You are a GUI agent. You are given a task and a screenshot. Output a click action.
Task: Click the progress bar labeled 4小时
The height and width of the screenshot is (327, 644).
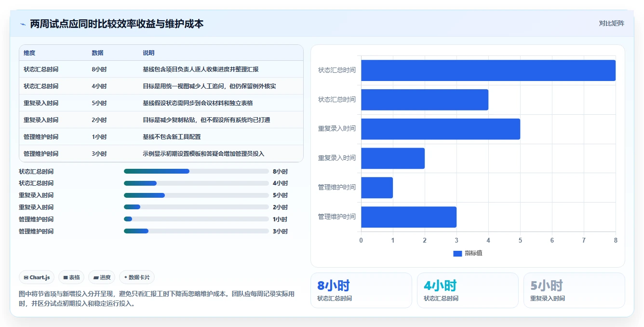tap(196, 183)
